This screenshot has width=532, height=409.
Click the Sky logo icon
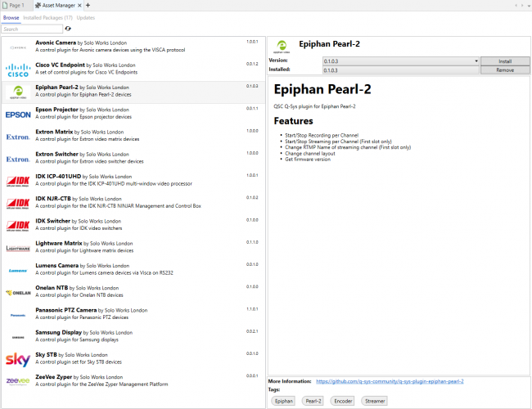tap(18, 359)
